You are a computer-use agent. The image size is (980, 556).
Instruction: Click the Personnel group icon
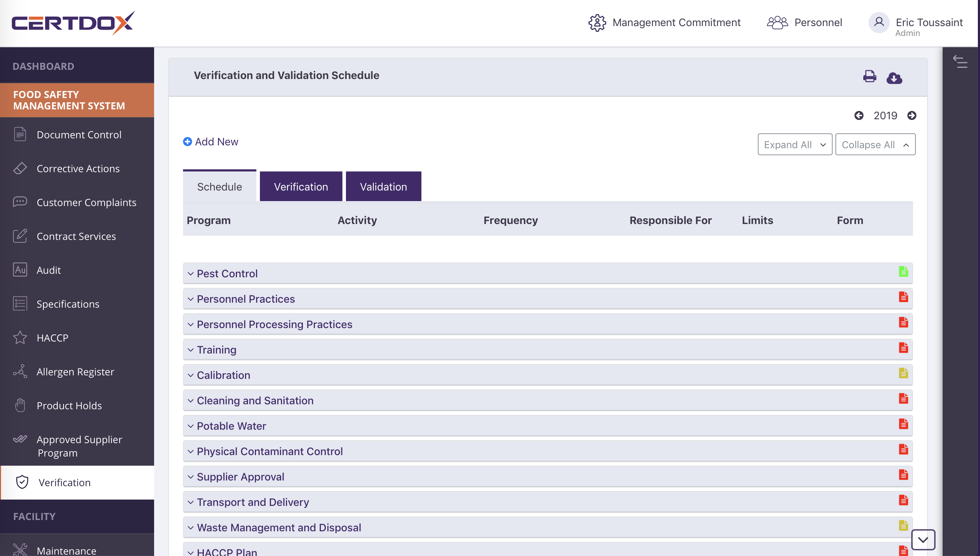click(777, 23)
